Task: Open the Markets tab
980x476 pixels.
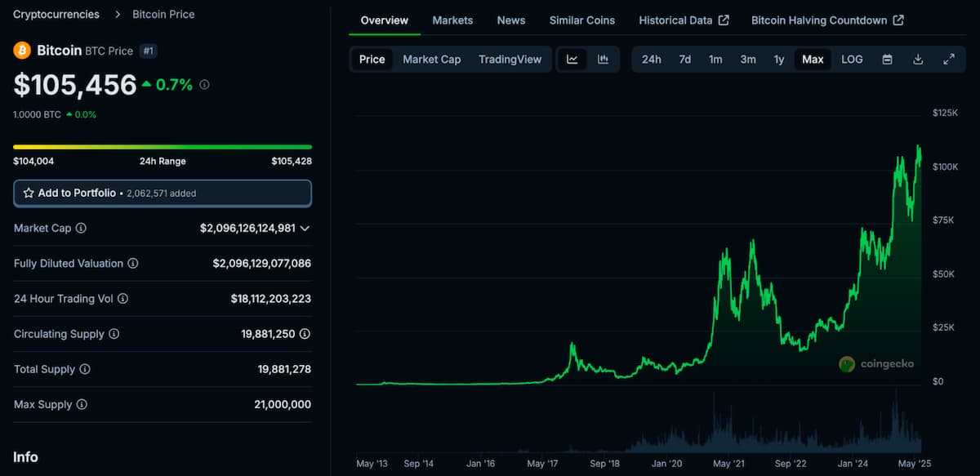Action: pos(452,20)
